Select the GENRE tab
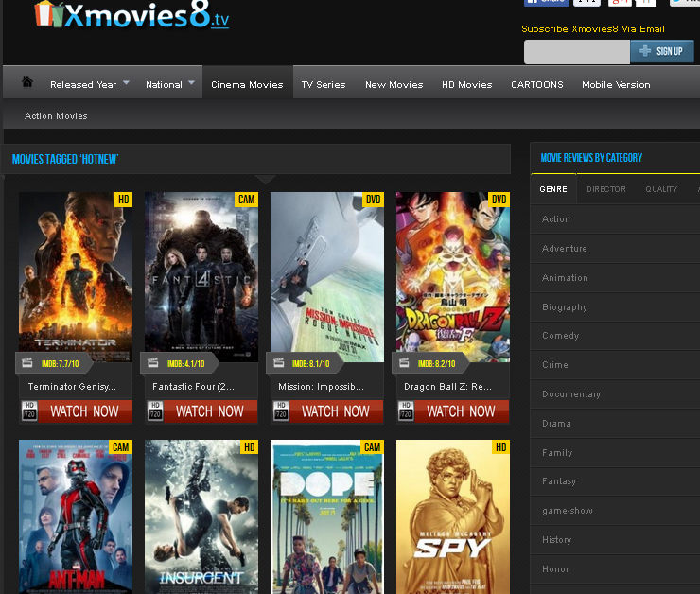Image resolution: width=700 pixels, height=594 pixels. [x=553, y=189]
